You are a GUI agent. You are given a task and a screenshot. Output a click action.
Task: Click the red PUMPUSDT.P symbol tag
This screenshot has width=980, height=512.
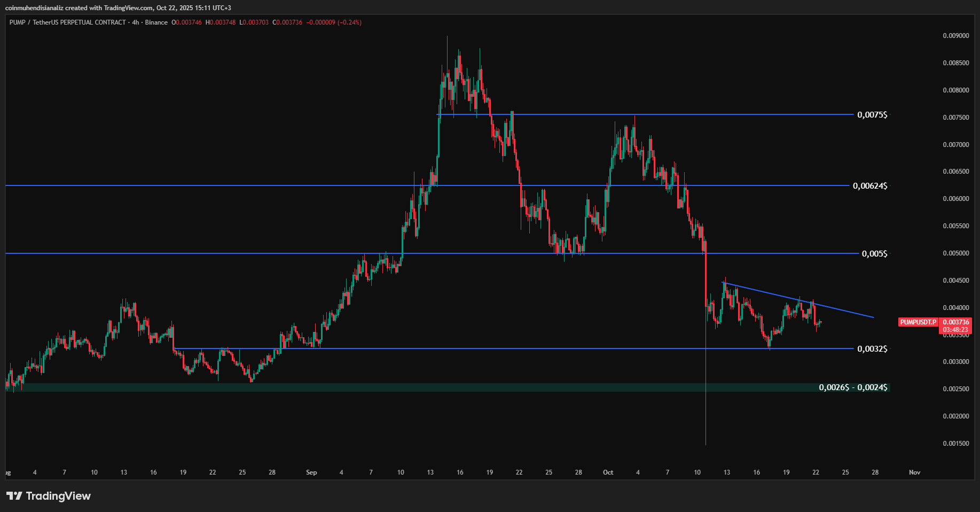point(918,322)
